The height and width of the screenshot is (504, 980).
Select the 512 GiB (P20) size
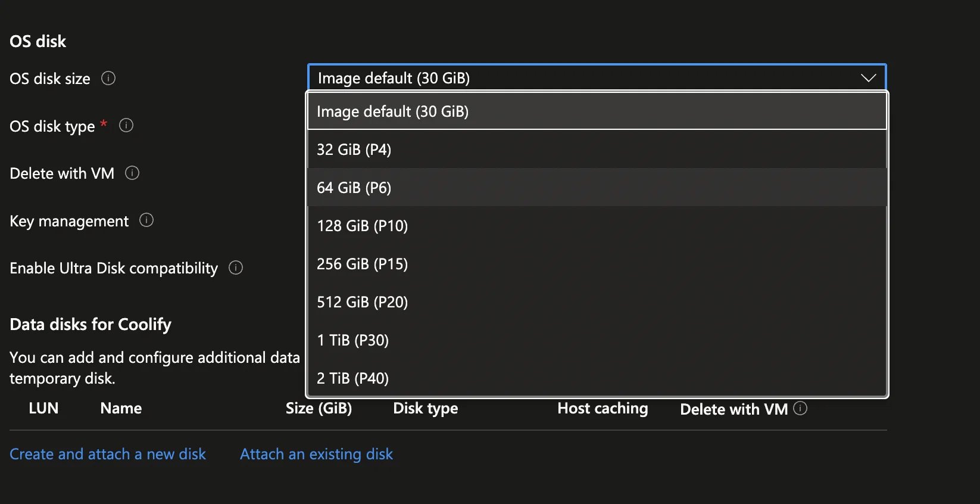[x=597, y=302]
